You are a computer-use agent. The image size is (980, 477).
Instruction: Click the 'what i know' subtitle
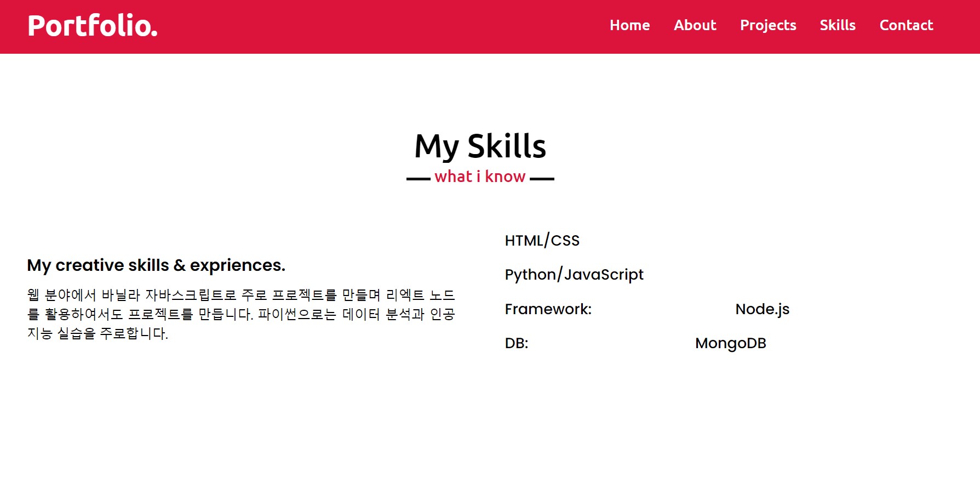480,177
